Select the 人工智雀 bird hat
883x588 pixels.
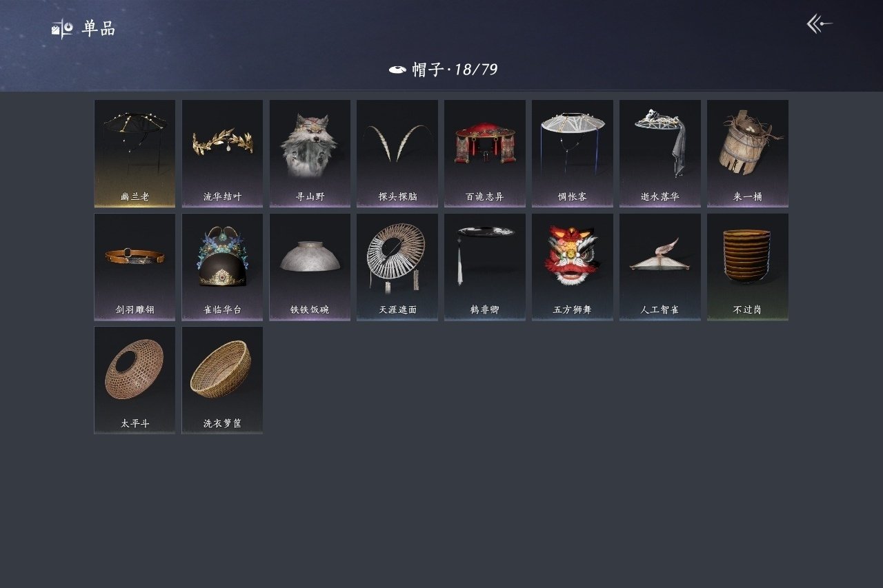(660, 267)
